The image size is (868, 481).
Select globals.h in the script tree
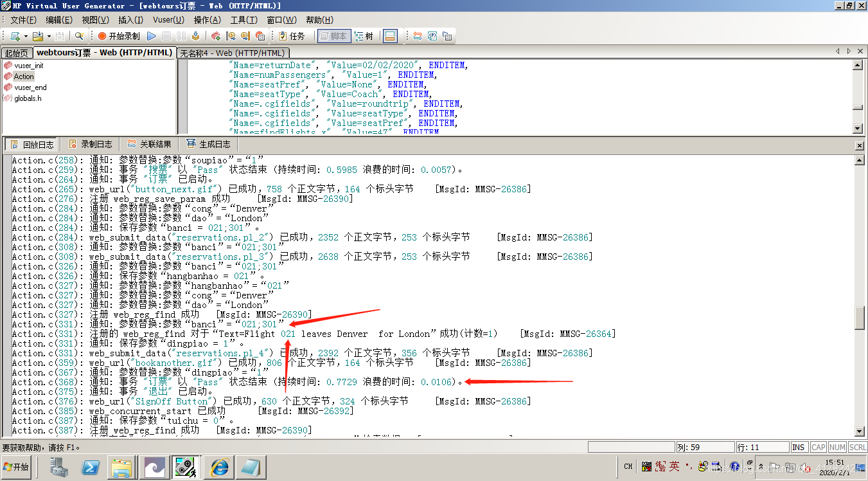(x=28, y=98)
